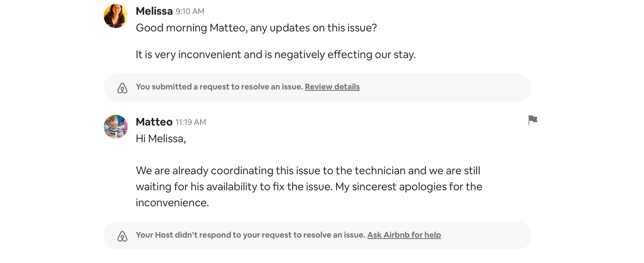Click Airbnb logo in the submitted request notice
The width and height of the screenshot is (644, 263).
click(122, 88)
